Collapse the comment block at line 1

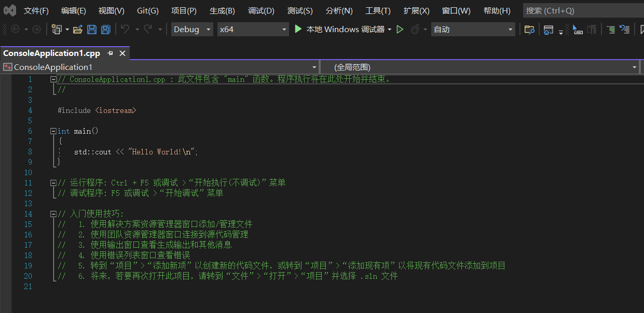click(x=52, y=79)
